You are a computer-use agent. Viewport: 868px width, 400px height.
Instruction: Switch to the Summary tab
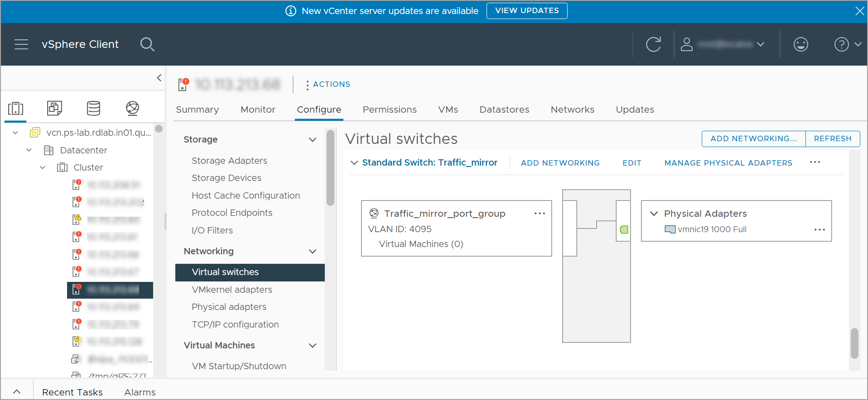(x=197, y=110)
